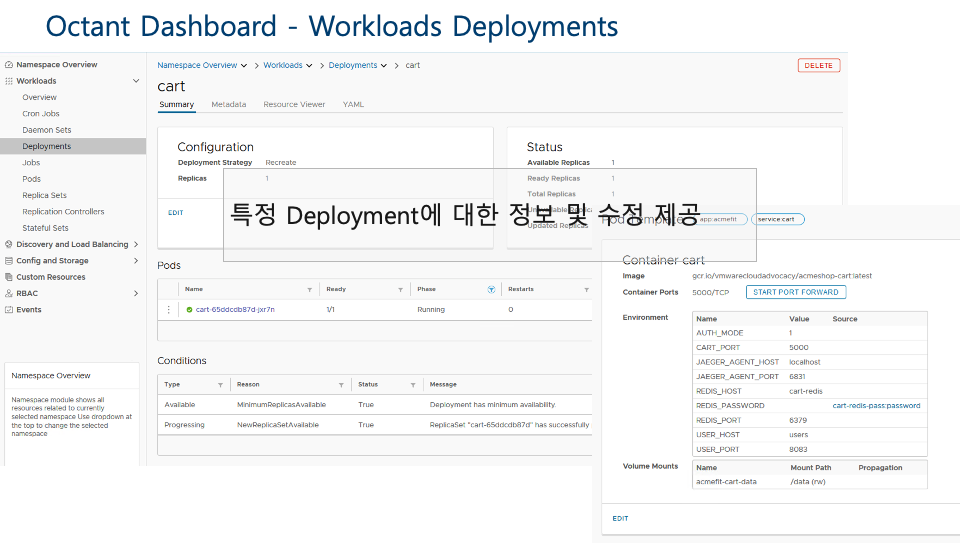Click the Running phase cell
The width and height of the screenshot is (960, 543).
(431, 310)
